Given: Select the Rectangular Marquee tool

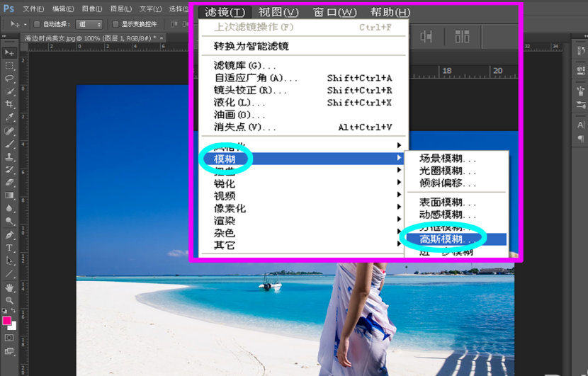Looking at the screenshot, I should click(9, 66).
